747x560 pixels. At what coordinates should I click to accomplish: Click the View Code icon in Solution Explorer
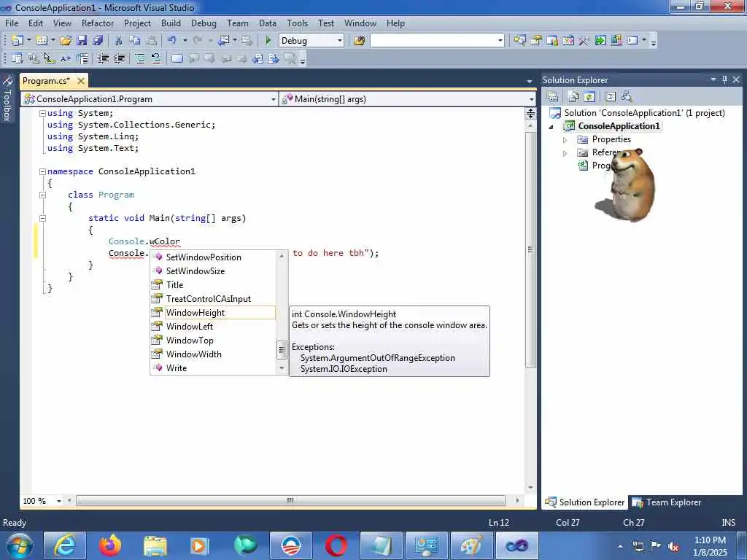click(611, 97)
